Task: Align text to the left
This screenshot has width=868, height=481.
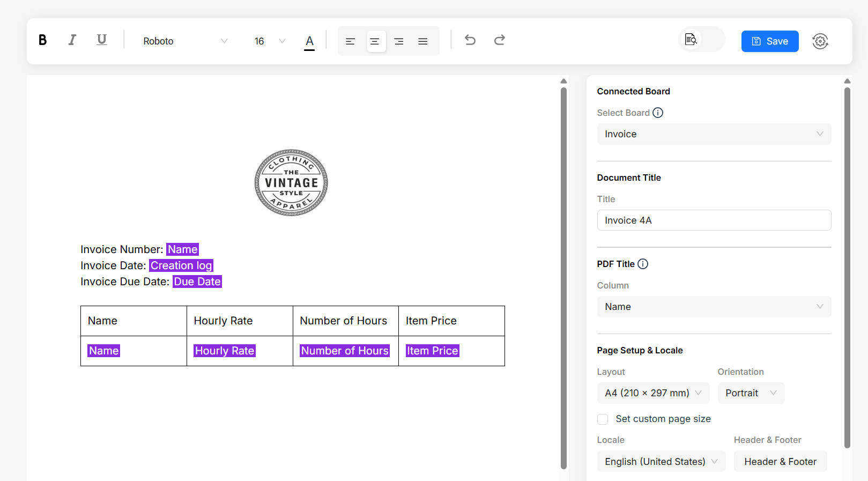Action: coord(350,41)
